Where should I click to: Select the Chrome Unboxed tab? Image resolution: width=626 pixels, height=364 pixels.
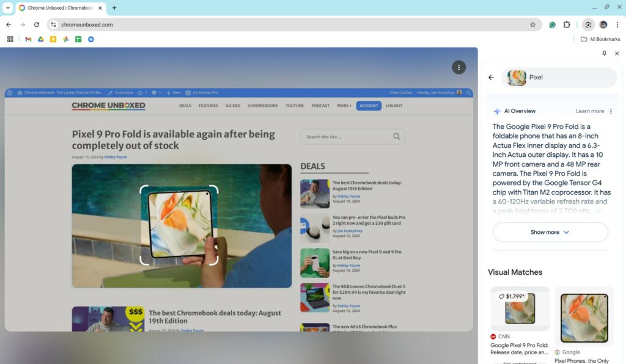tap(58, 8)
